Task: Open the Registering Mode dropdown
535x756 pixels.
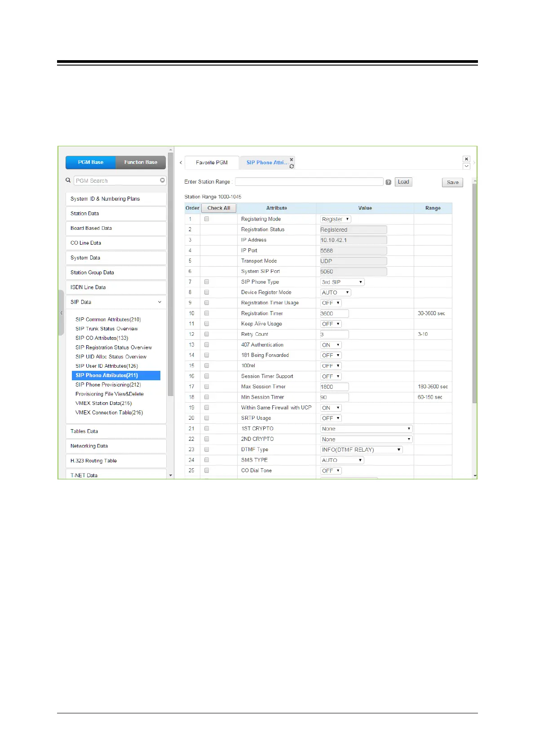Action: tap(336, 219)
